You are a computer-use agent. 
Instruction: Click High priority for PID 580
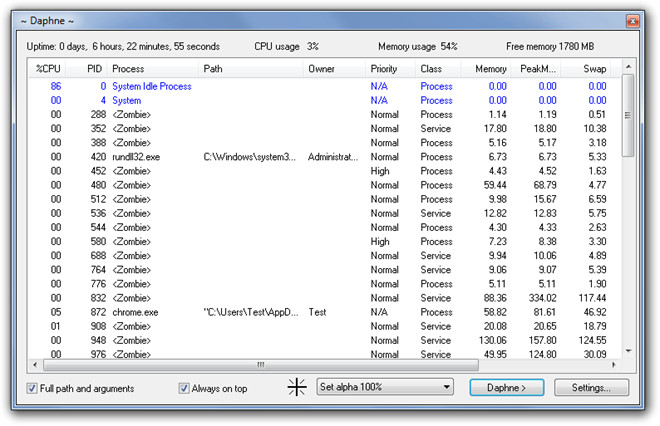pos(380,242)
